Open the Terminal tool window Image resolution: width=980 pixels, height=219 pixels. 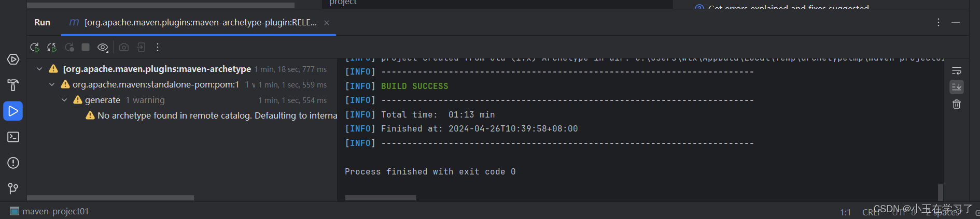13,137
